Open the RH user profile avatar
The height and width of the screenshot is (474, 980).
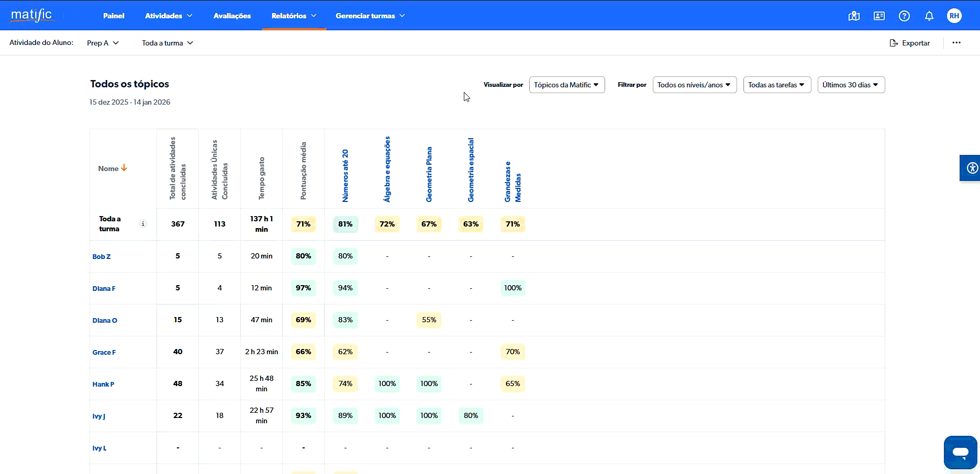pos(954,16)
